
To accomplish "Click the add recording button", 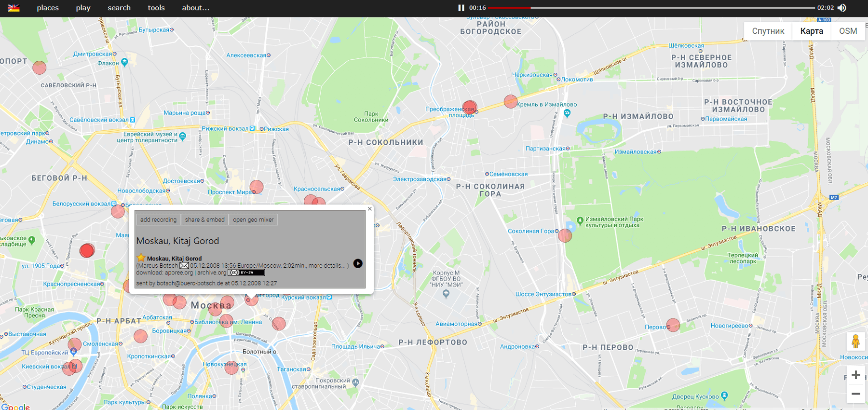I will tap(158, 219).
